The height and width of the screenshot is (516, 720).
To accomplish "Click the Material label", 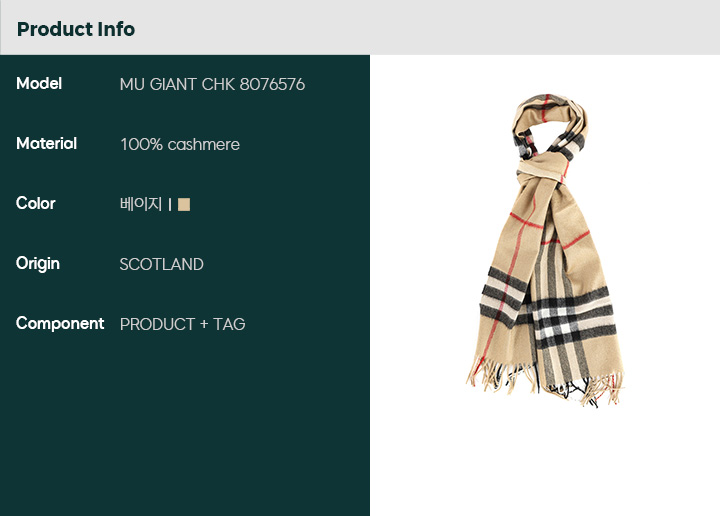I will 46,144.
